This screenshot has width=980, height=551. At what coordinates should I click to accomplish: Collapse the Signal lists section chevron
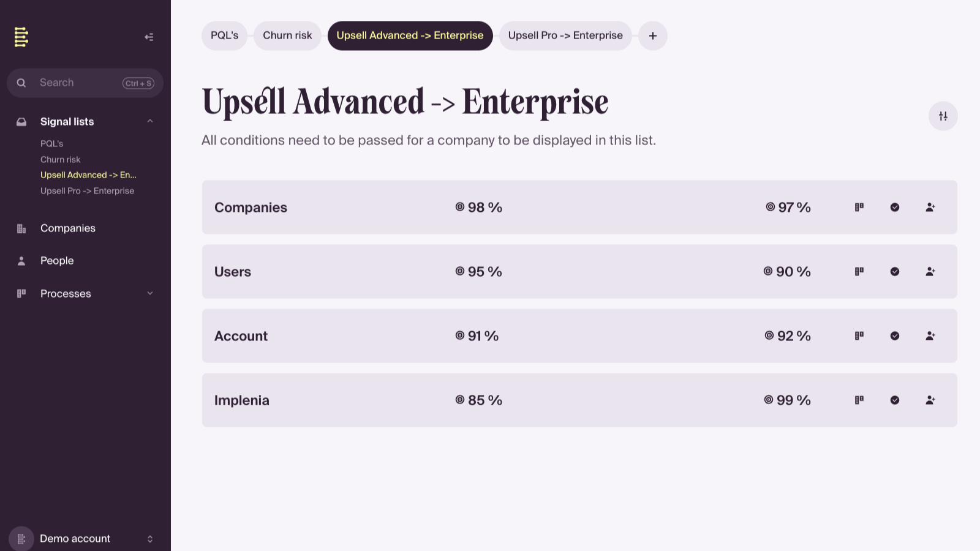[150, 121]
